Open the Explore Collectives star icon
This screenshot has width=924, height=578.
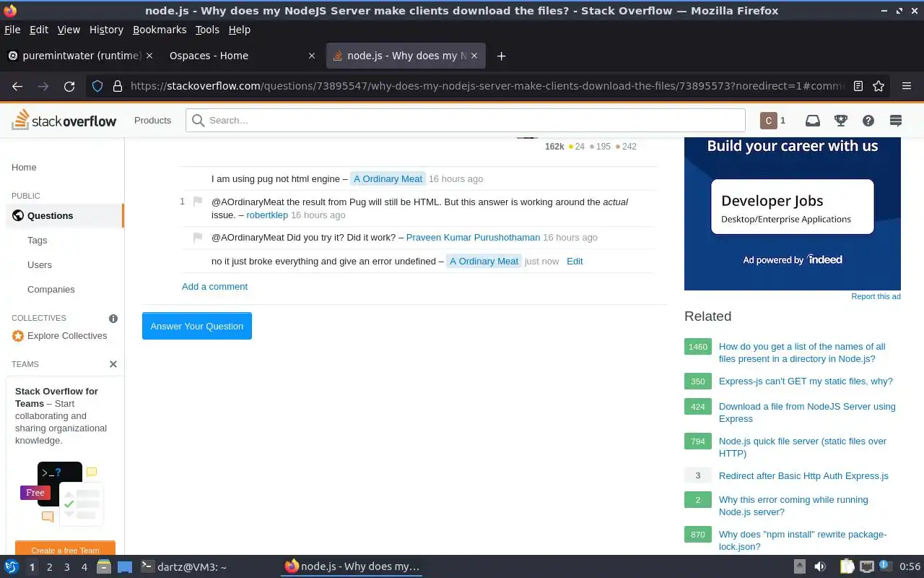tap(18, 336)
